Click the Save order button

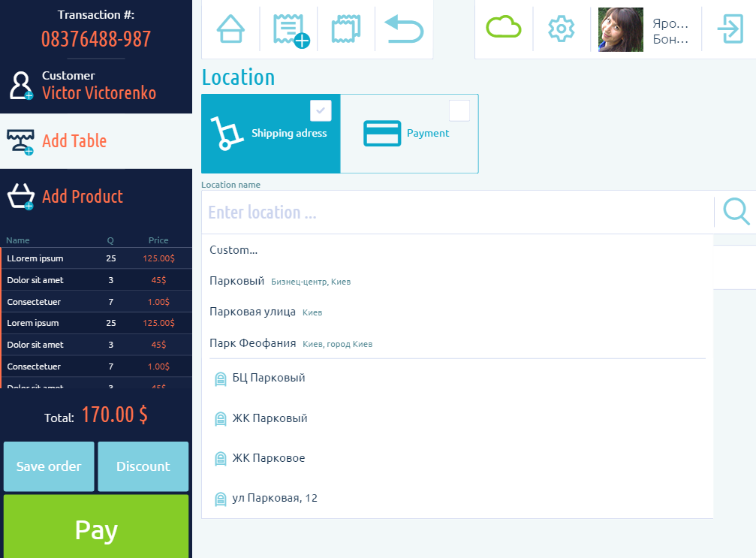[49, 466]
